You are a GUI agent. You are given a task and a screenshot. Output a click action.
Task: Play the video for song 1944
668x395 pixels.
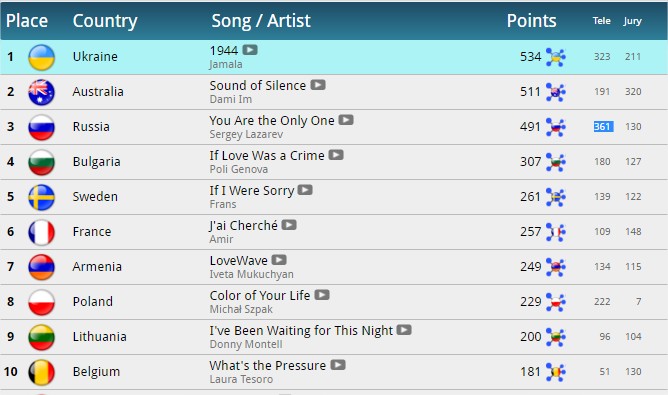coord(250,50)
